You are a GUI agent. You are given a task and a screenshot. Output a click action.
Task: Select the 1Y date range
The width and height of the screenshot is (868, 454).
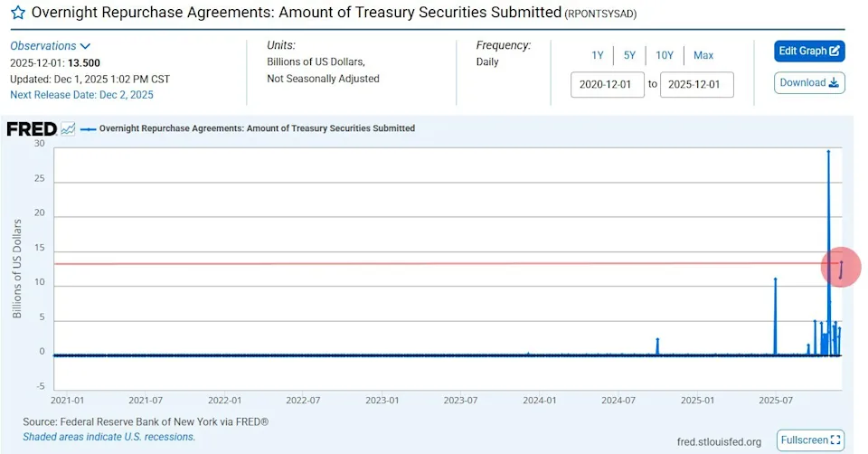coord(598,55)
